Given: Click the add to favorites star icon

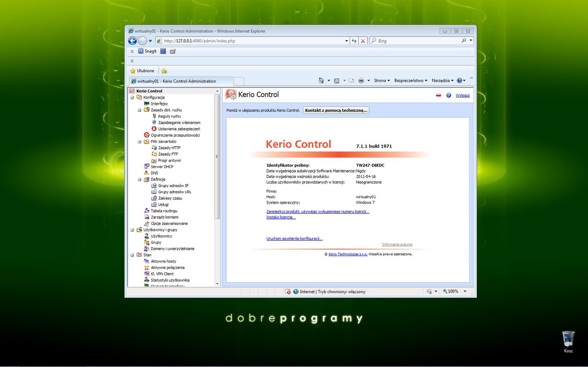Looking at the screenshot, I should [x=164, y=71].
